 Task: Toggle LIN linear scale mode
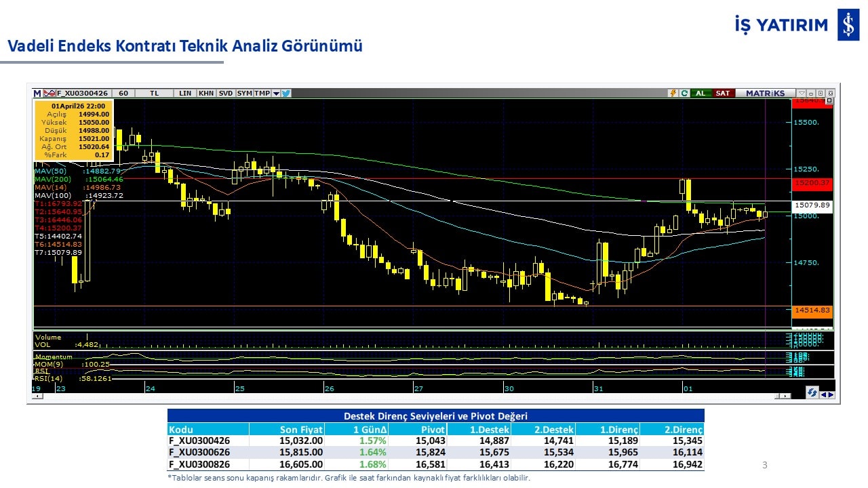(184, 94)
